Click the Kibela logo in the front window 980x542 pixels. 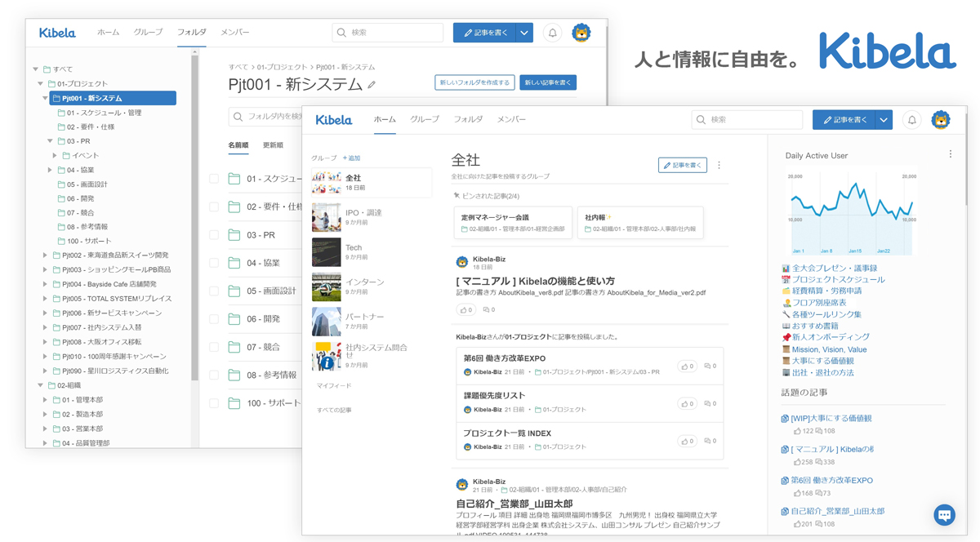pyautogui.click(x=334, y=120)
